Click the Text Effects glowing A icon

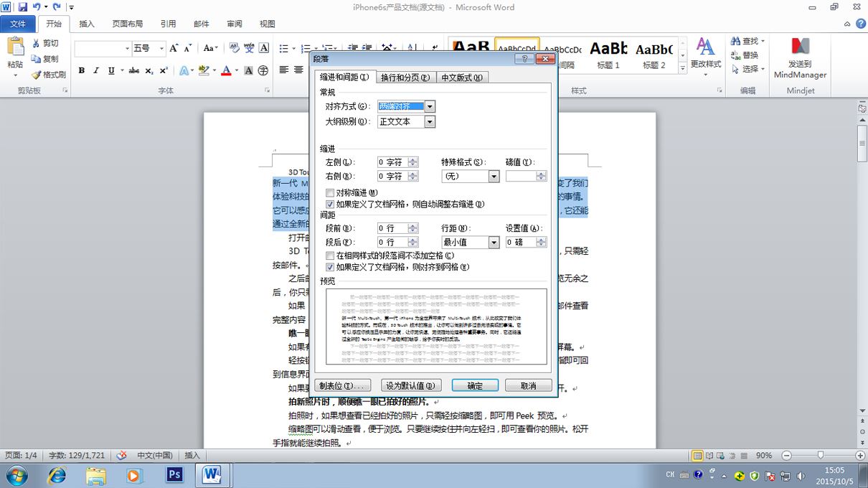pos(184,70)
